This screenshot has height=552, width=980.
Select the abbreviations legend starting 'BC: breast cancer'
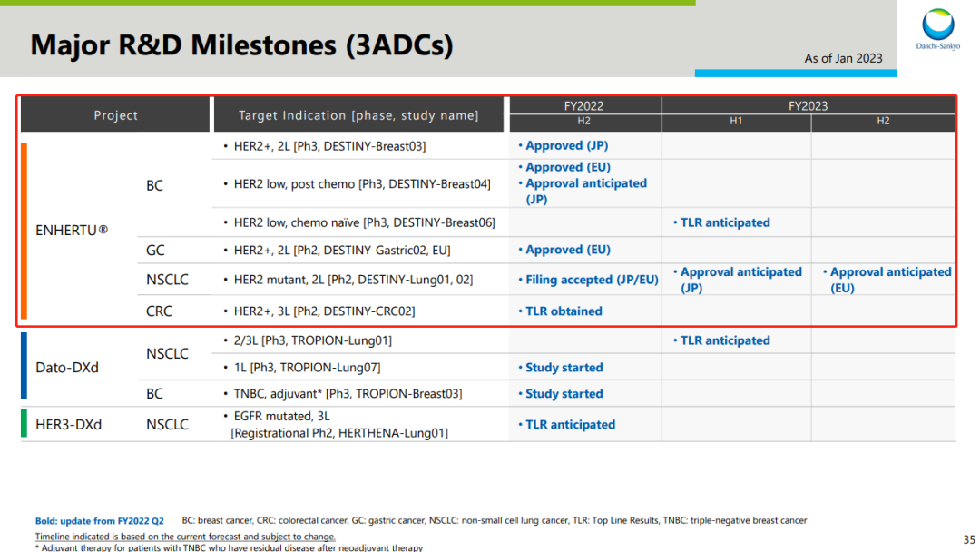[x=495, y=520]
